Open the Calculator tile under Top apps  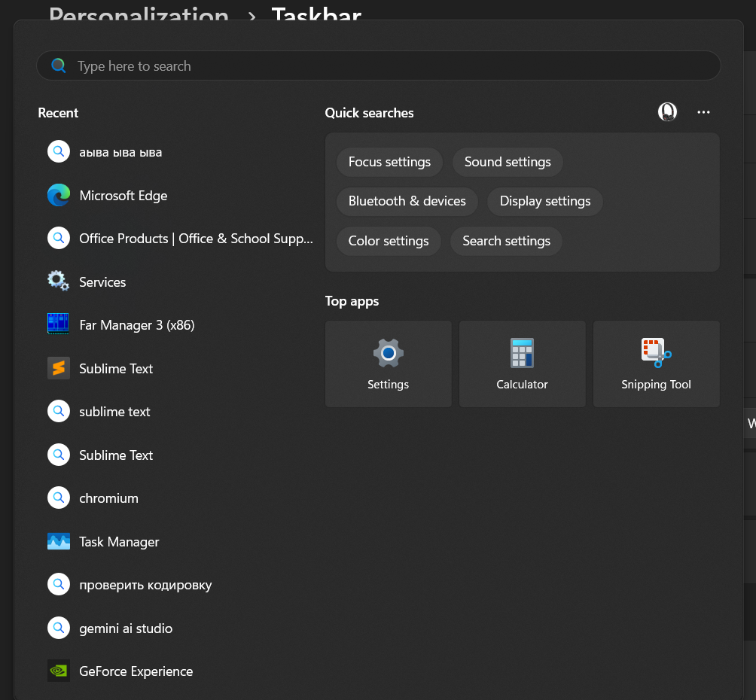522,364
